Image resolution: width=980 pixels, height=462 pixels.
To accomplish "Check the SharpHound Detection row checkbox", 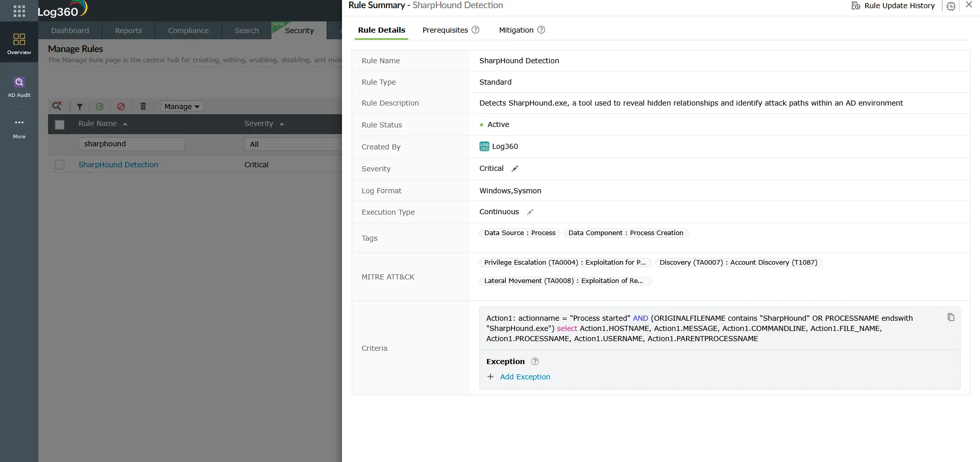I will (x=60, y=165).
